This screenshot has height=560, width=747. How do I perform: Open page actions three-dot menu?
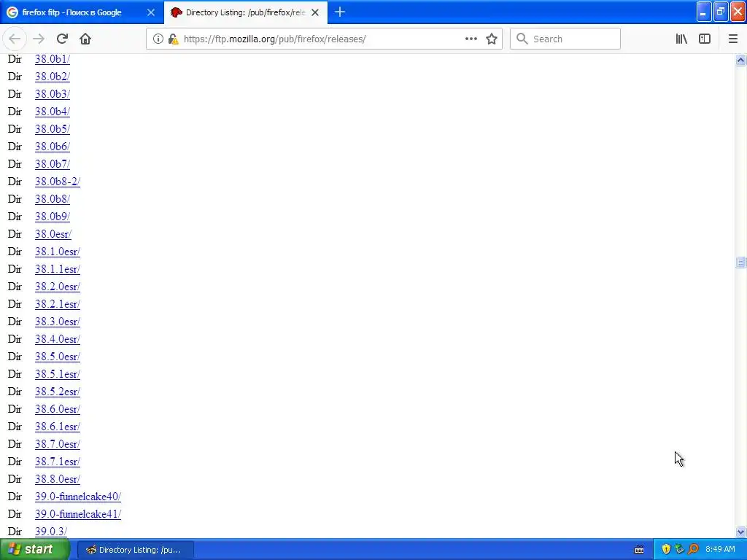pos(471,39)
